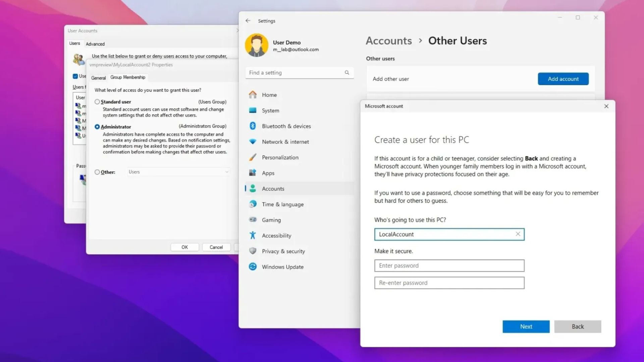Open Apps settings from the sidebar
The height and width of the screenshot is (362, 644).
(x=268, y=173)
